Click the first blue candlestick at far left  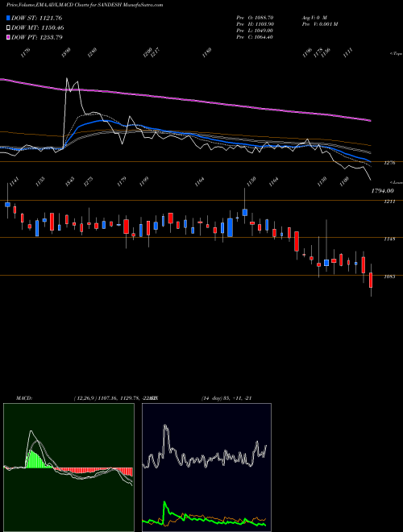click(7, 204)
